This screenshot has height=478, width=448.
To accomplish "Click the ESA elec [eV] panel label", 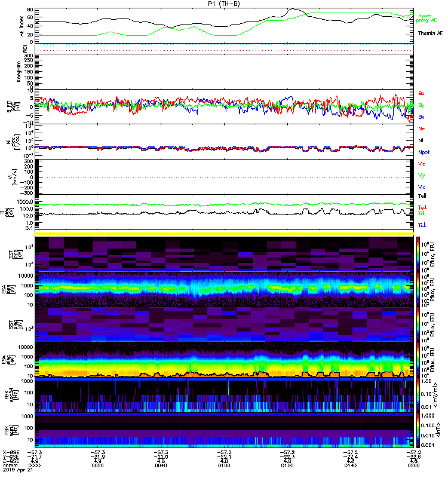I will pos(8,360).
